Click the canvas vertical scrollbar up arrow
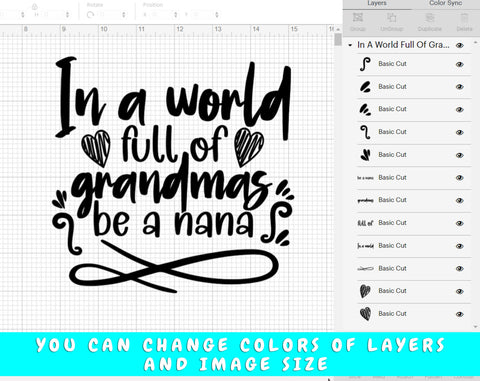480x381 pixels. pos(338,29)
